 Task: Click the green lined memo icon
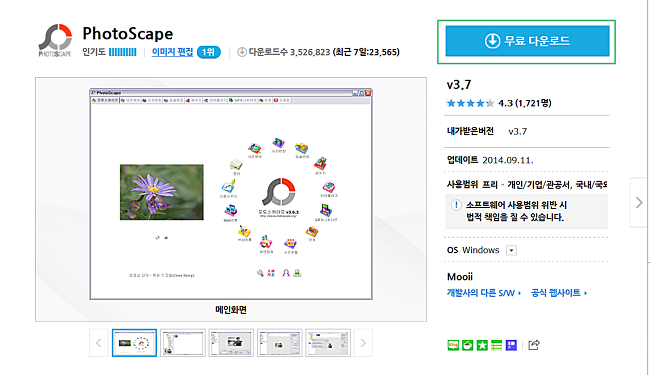497,345
